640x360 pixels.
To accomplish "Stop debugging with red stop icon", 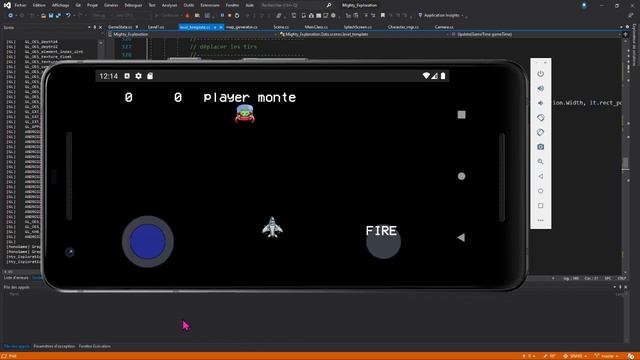I will click(x=229, y=15).
